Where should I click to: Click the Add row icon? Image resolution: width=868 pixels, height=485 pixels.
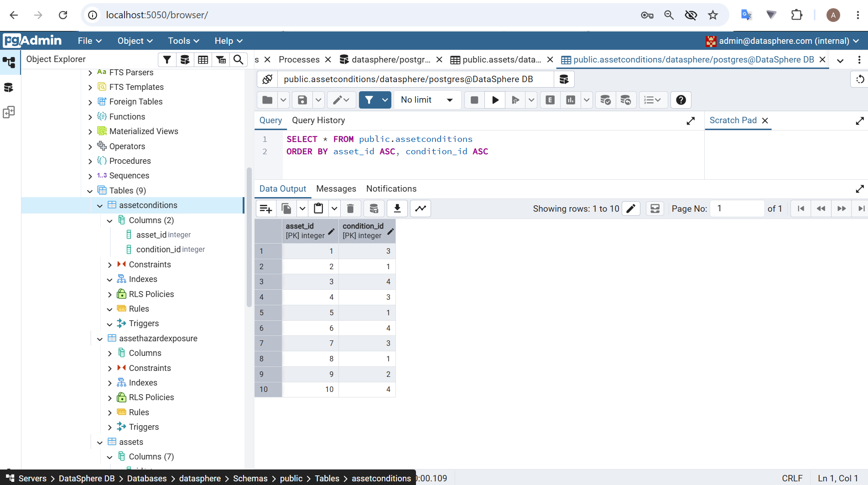click(266, 209)
